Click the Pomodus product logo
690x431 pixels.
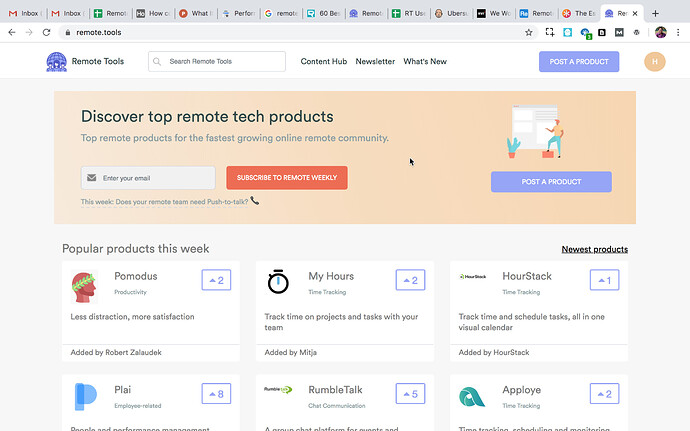pos(84,287)
